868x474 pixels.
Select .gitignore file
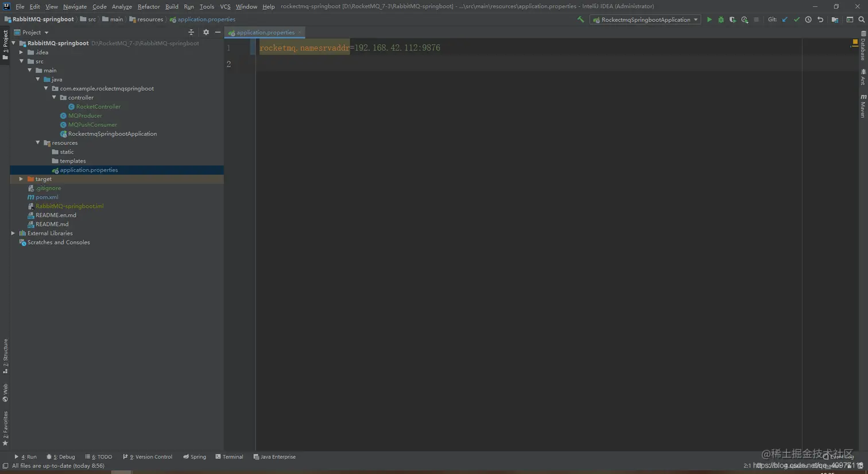48,188
